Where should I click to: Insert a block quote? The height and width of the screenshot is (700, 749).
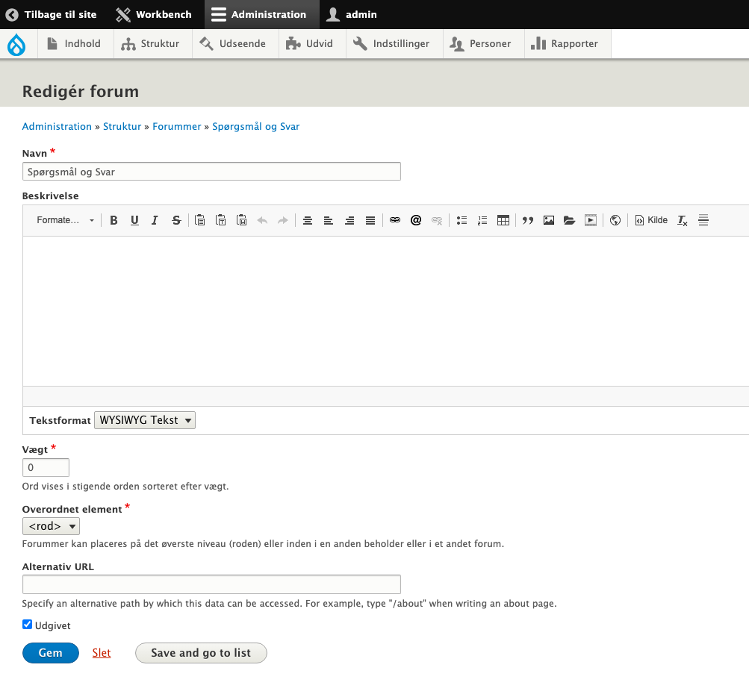coord(528,220)
